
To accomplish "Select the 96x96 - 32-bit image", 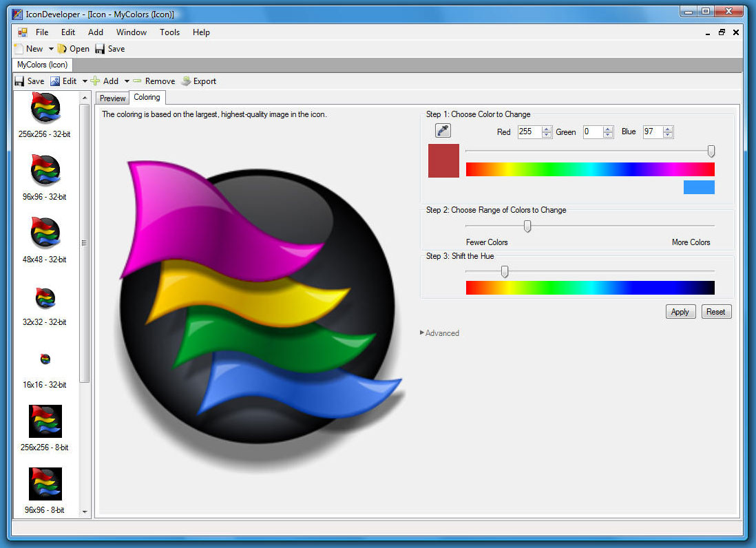I will point(44,178).
